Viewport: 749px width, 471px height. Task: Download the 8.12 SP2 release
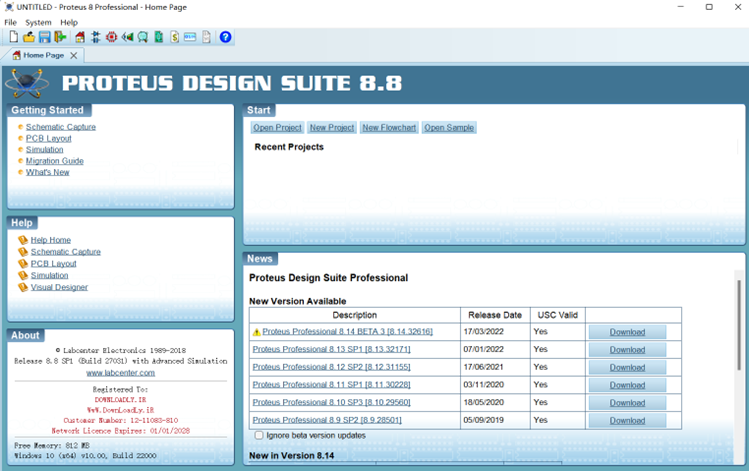point(627,367)
